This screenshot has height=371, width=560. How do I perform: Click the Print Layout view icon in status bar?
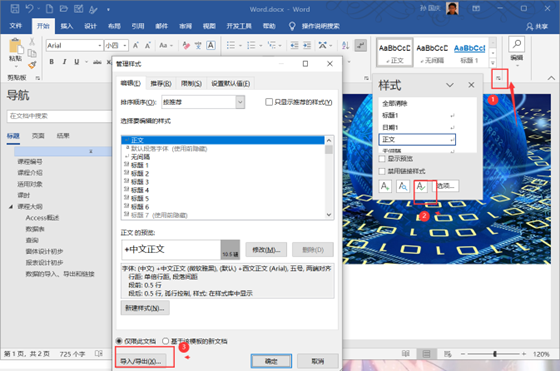(x=426, y=354)
